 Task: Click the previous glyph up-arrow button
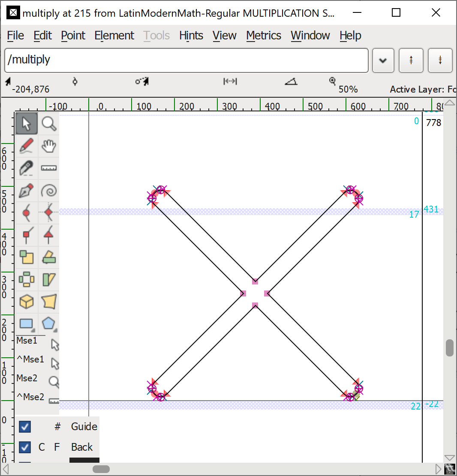tap(411, 60)
